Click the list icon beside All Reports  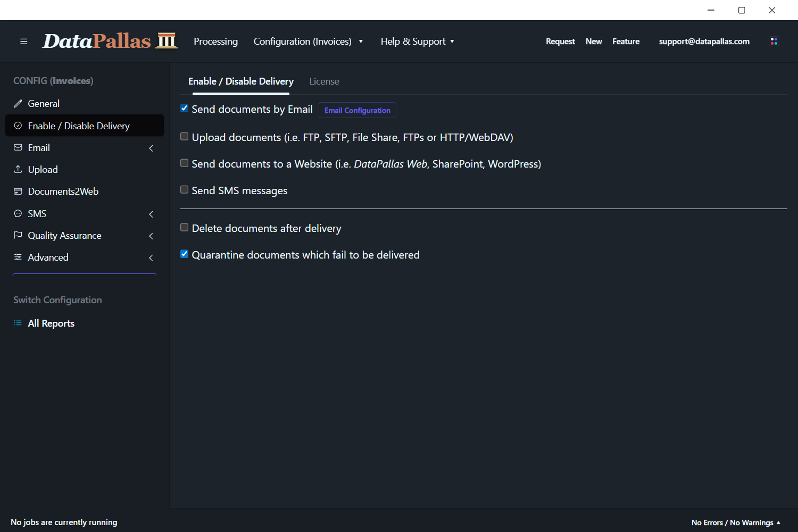tap(18, 323)
